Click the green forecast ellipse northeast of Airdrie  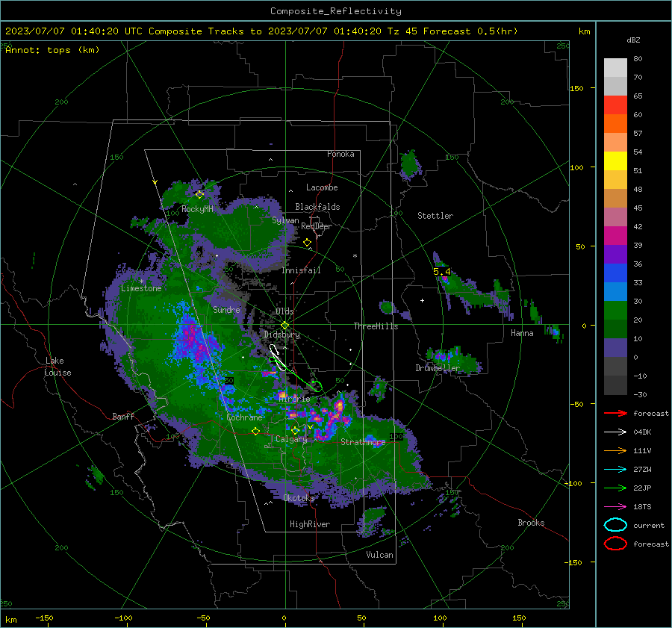(x=317, y=385)
